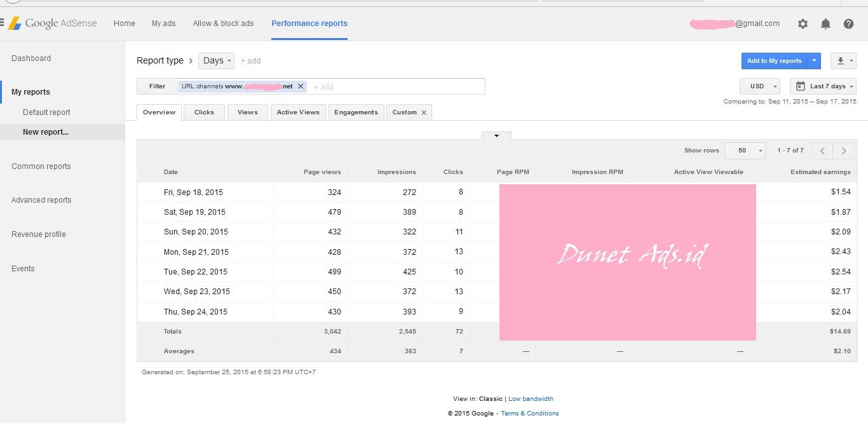Open the Low bandwidth view link

click(x=531, y=399)
